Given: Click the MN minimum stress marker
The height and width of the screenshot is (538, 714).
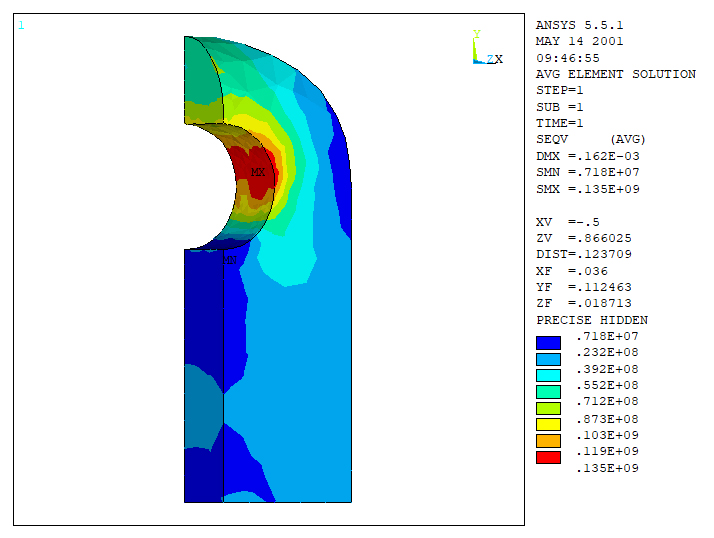Looking at the screenshot, I should (x=230, y=260).
